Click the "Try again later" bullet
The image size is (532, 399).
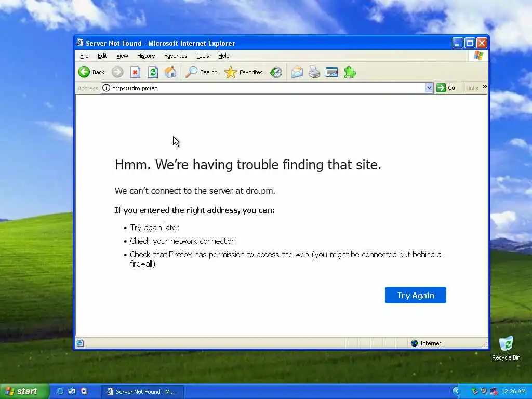pyautogui.click(x=154, y=228)
